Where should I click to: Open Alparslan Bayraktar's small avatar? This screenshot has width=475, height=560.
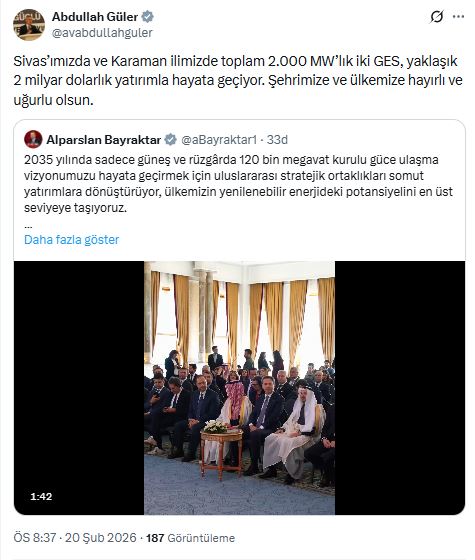[33, 139]
